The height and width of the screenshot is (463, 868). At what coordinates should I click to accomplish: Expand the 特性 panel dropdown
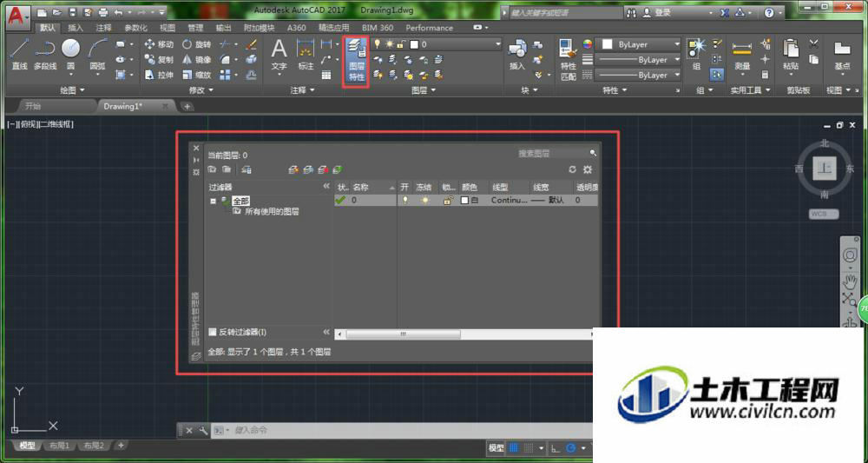(615, 89)
